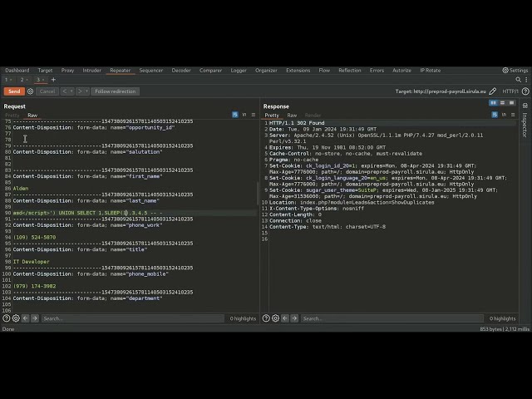Add a new Repeater tab
This screenshot has width=532, height=399.
[x=53, y=80]
